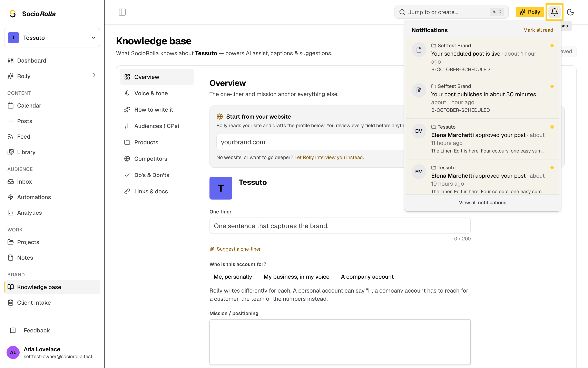Click Let Rolly interview you instead link
The image size is (588, 368).
coord(329,157)
